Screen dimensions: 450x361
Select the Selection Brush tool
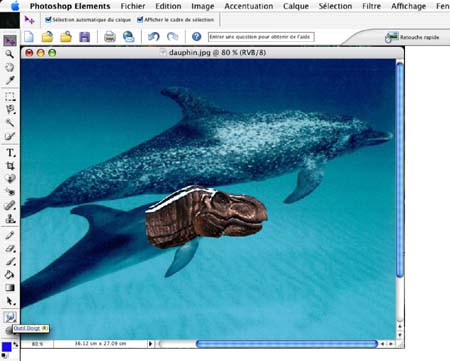point(10,136)
